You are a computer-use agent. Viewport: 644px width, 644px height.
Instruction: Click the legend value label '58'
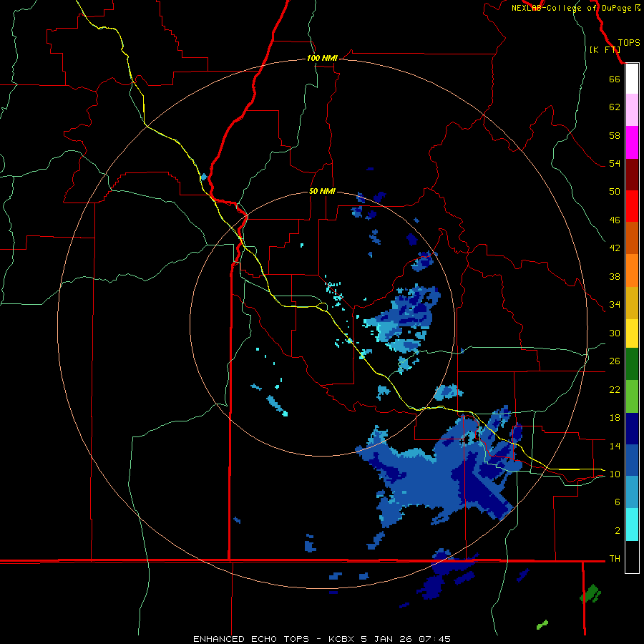coord(615,135)
